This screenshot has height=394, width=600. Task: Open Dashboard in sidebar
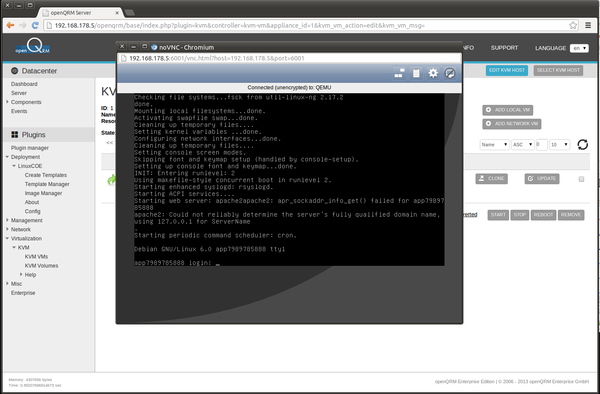point(24,84)
